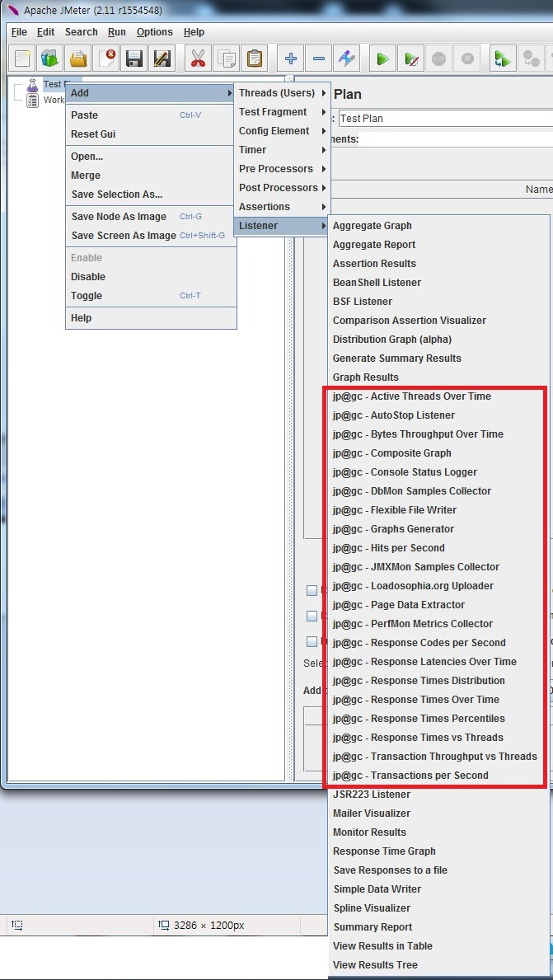Click the Save As icon with pencil
The width and height of the screenshot is (553, 980).
162,59
